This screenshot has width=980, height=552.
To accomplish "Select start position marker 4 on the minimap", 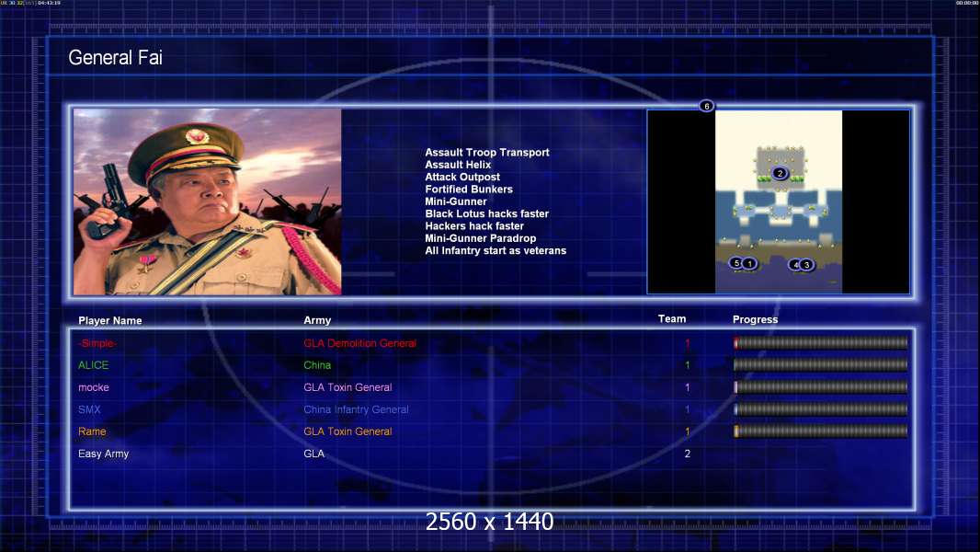I will click(795, 264).
